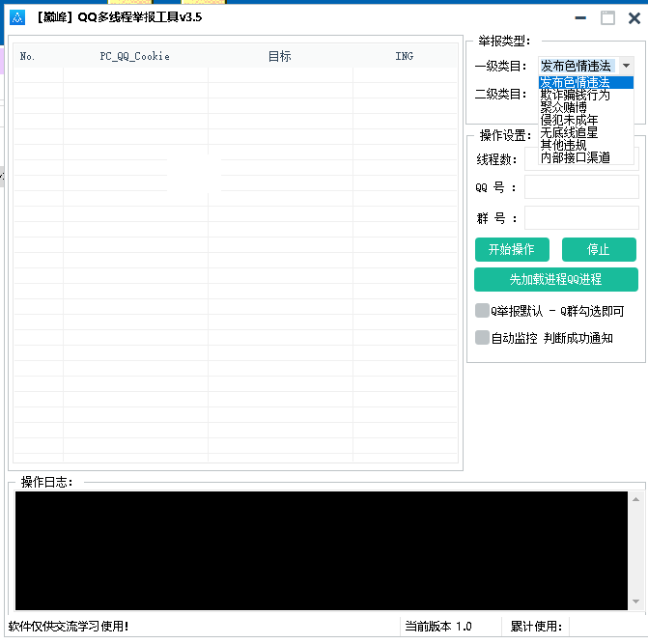Click the PC_QQ_Cookie column header
This screenshot has width=648, height=644.
pyautogui.click(x=135, y=56)
